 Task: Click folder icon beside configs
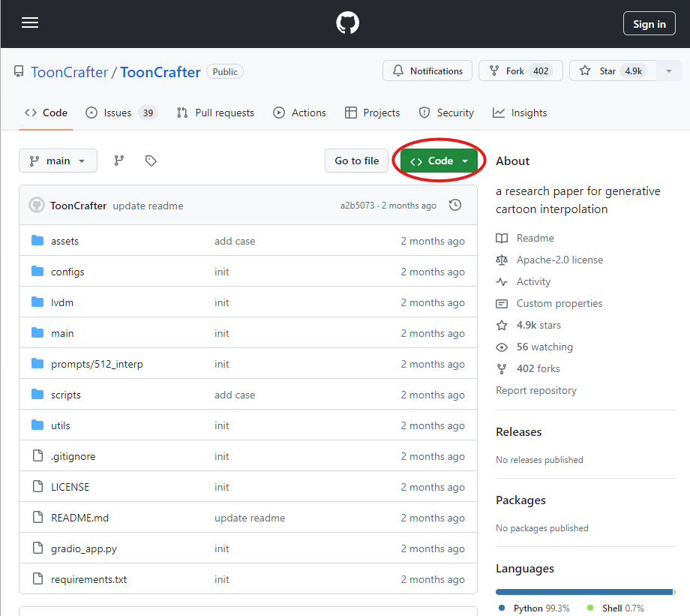(37, 271)
